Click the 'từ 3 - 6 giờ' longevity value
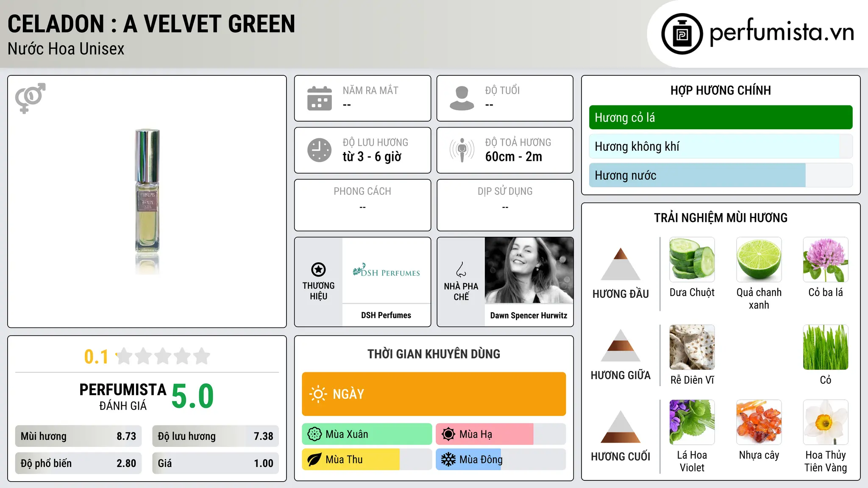Image resolution: width=868 pixels, height=488 pixels. (x=372, y=157)
